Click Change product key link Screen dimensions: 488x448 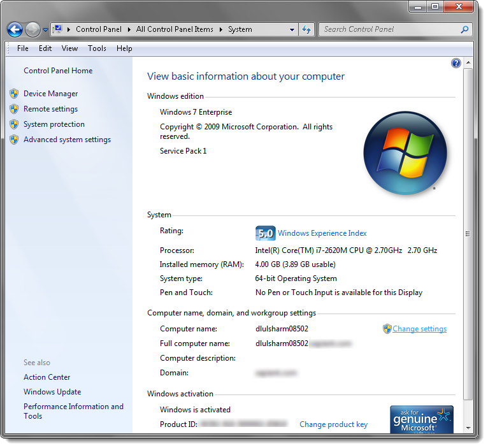tap(334, 424)
